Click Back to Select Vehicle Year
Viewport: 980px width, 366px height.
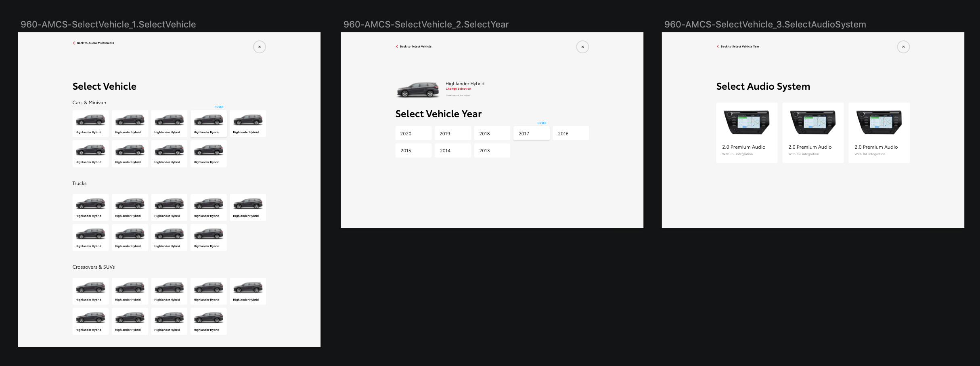738,46
